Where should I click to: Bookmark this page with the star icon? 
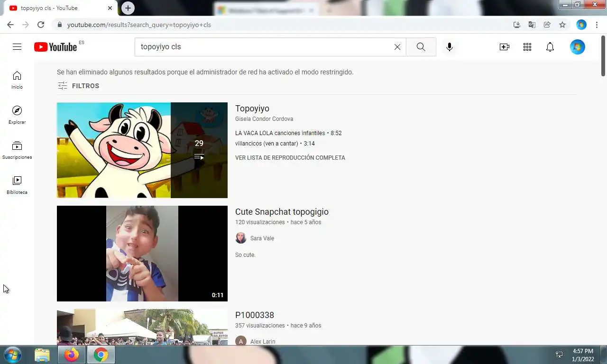[x=562, y=25]
